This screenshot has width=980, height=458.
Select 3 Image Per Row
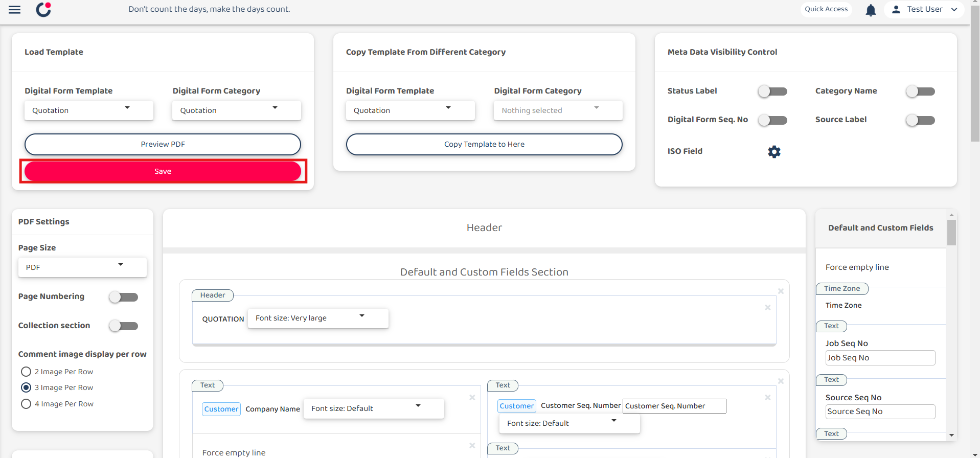click(26, 387)
